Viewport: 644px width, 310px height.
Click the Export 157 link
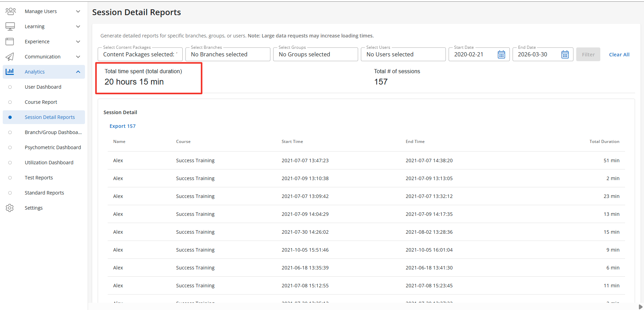122,126
